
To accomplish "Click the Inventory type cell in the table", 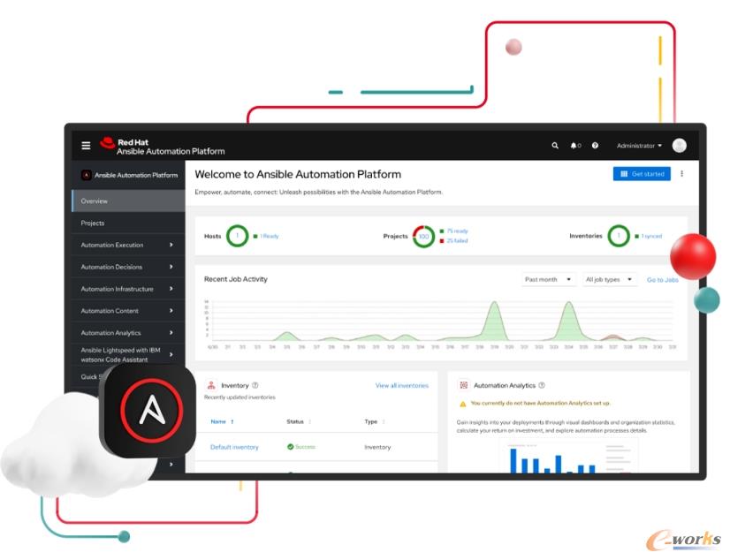I will (x=377, y=447).
